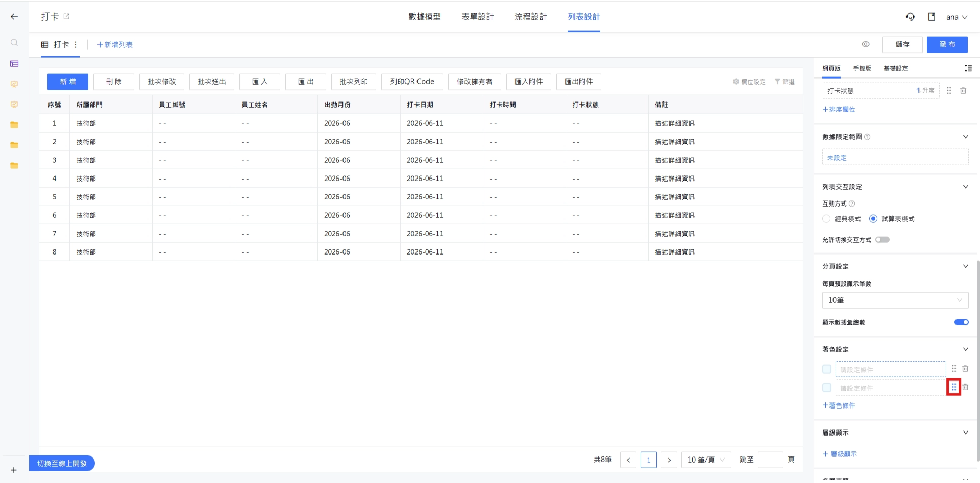
Task: Click first 著色設定 color swatch
Action: [x=827, y=369]
